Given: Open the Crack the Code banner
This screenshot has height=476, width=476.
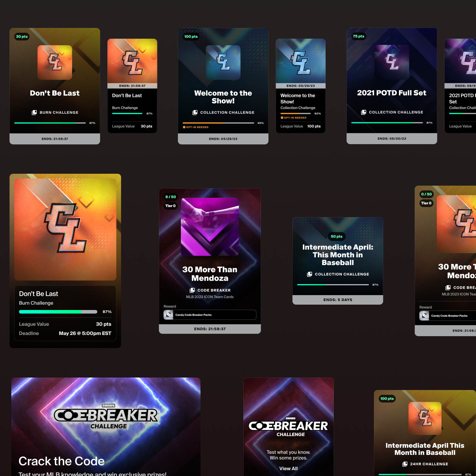Looking at the screenshot, I should click(x=106, y=427).
